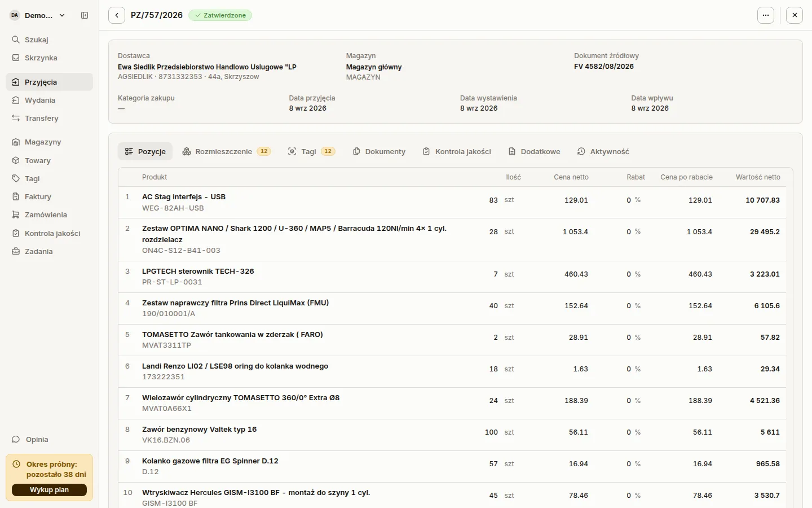Select Kolanko gazowe filtra EG Spinner D.12
This screenshot has height=508, width=812.
point(210,461)
